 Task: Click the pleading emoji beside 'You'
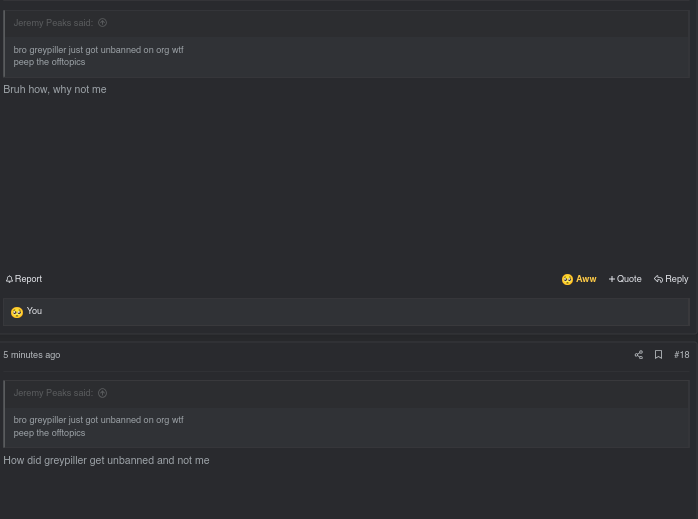click(x=17, y=312)
